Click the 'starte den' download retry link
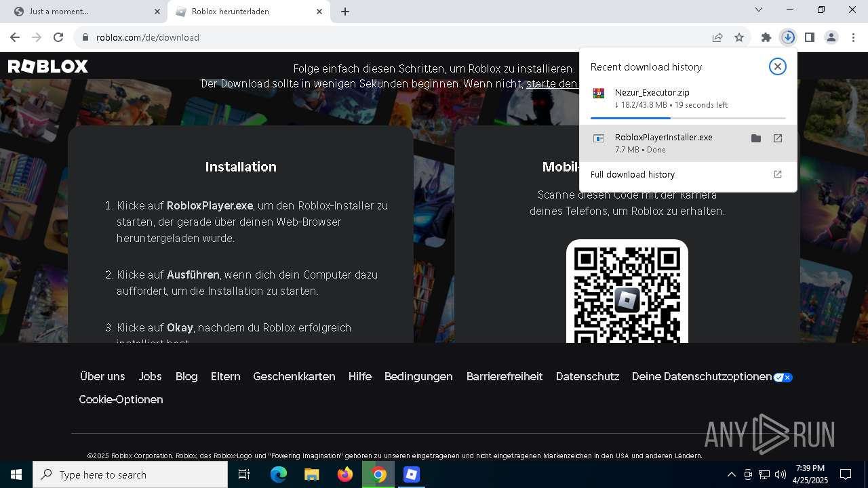Viewport: 868px width, 488px height. (551, 84)
